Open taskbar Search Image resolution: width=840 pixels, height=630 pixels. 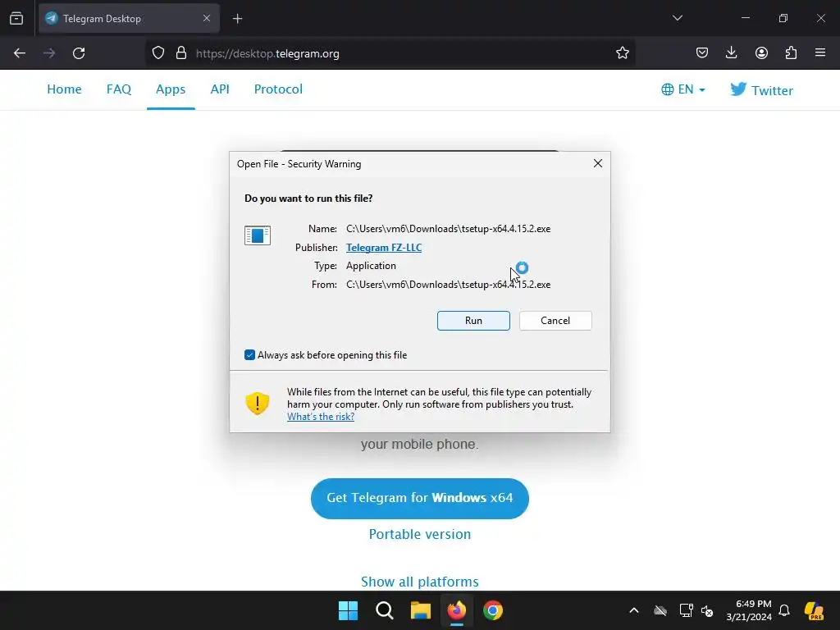pos(385,610)
